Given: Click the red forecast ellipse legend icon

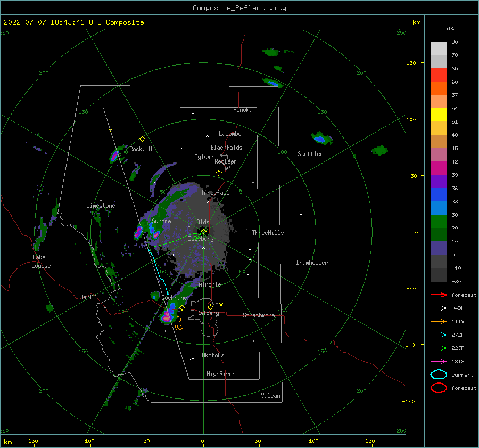Looking at the screenshot, I should pos(439,388).
